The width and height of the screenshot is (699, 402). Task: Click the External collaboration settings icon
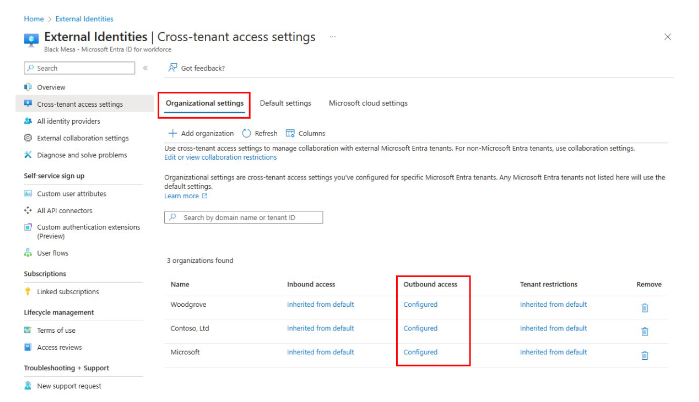[28, 138]
